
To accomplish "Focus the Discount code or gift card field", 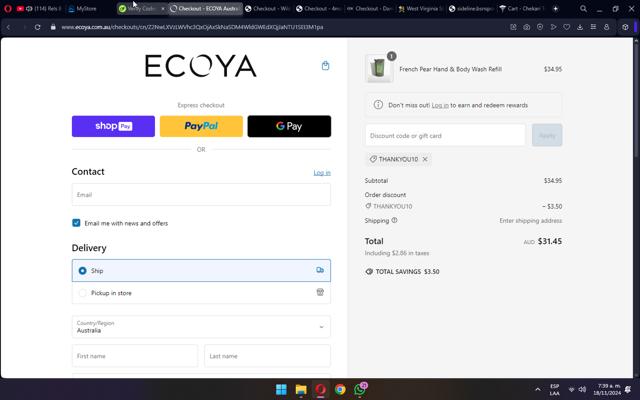I will tap(445, 135).
